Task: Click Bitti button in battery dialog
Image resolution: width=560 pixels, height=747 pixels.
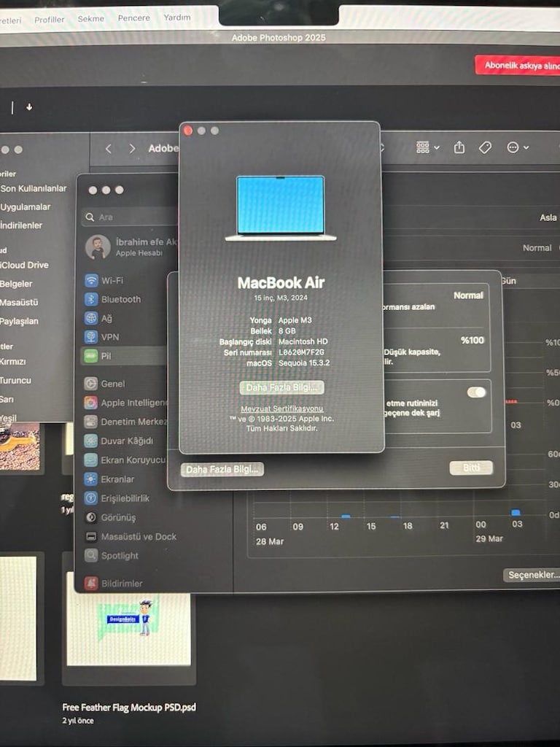Action: (471, 468)
